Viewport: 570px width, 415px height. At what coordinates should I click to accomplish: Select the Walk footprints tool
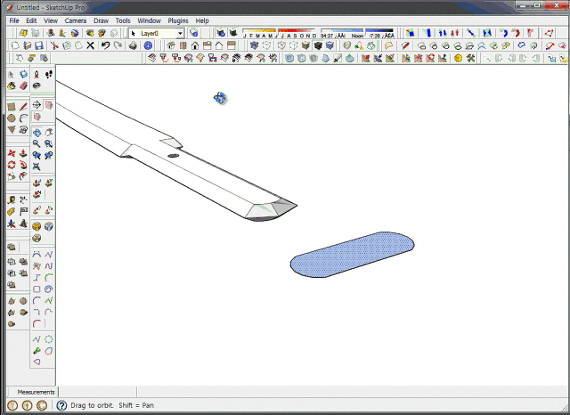49,74
